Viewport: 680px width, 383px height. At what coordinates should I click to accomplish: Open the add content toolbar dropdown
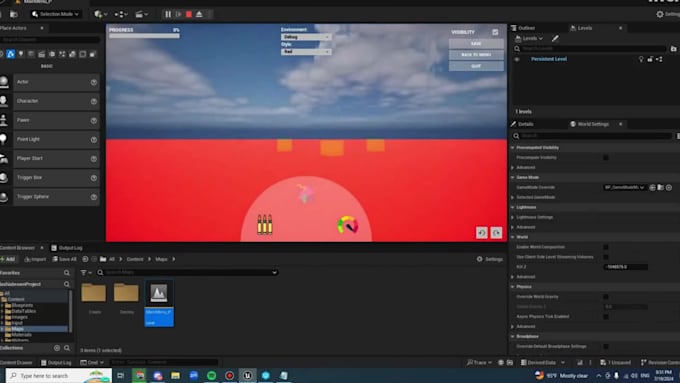pos(101,14)
